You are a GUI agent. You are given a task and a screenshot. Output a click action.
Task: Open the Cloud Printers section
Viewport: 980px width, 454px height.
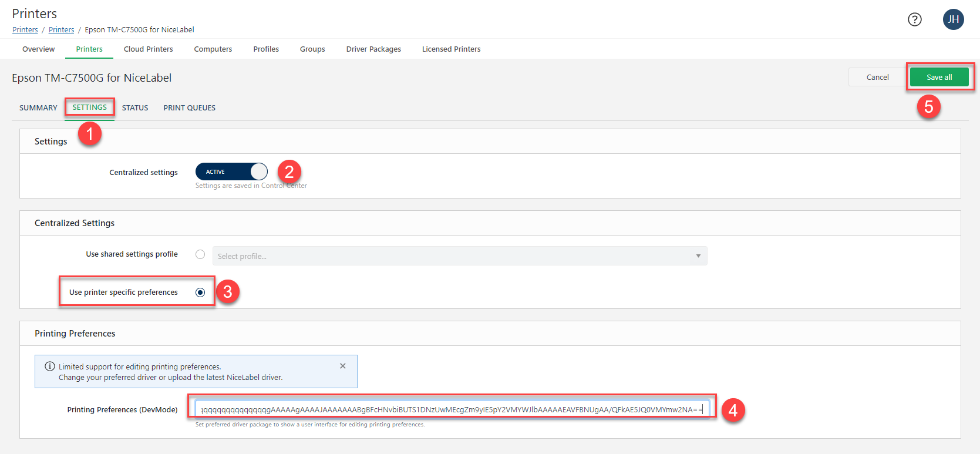[148, 49]
